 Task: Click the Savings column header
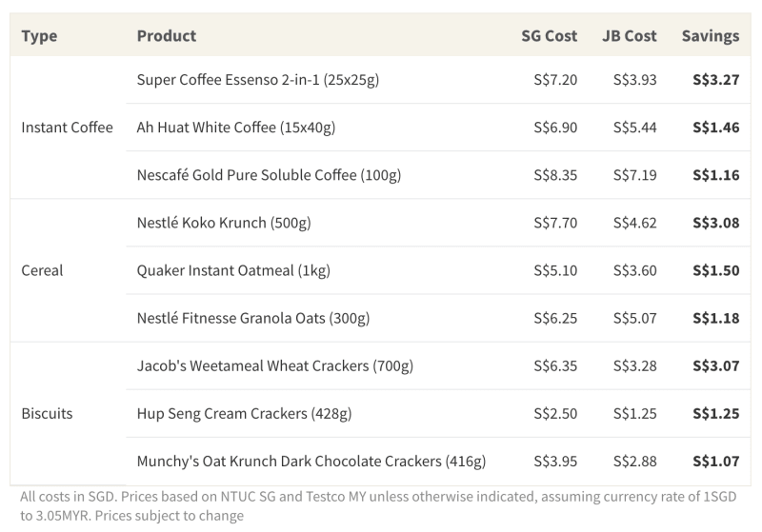pos(710,36)
